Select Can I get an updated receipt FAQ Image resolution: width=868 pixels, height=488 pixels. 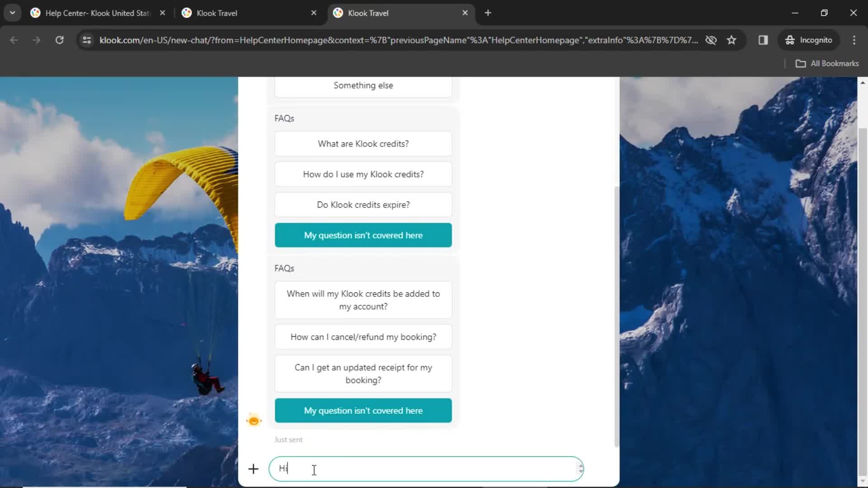pos(363,374)
